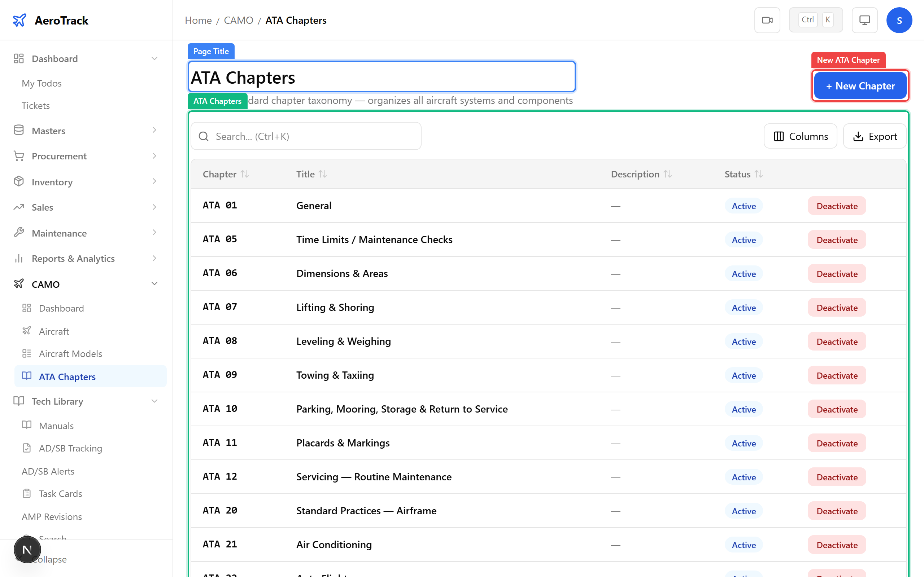
Task: Click the AeroTrack airplane logo
Action: tap(19, 20)
